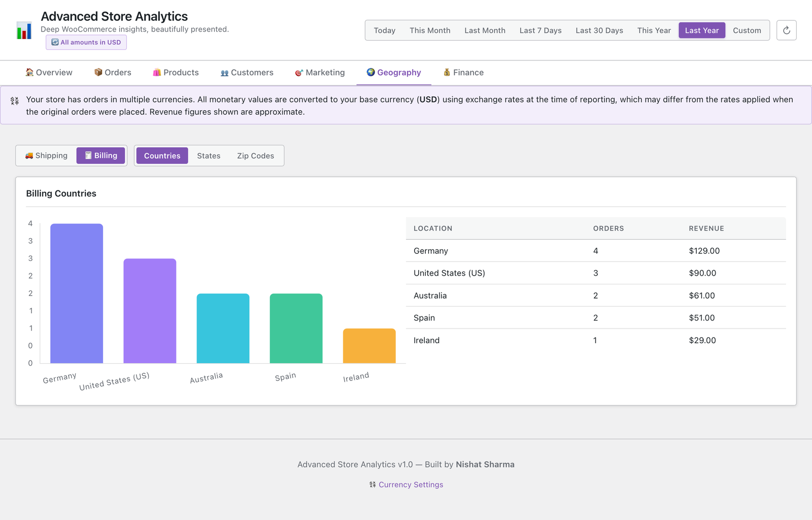Viewport: 812px width, 520px height.
Task: Open the Products tab
Action: 176,73
